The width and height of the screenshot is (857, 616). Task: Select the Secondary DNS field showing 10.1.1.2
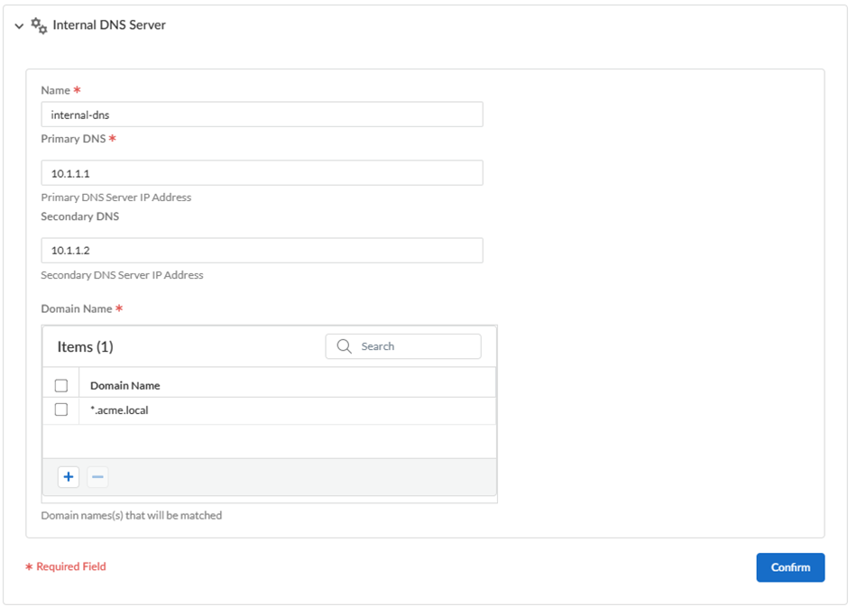pos(262,251)
